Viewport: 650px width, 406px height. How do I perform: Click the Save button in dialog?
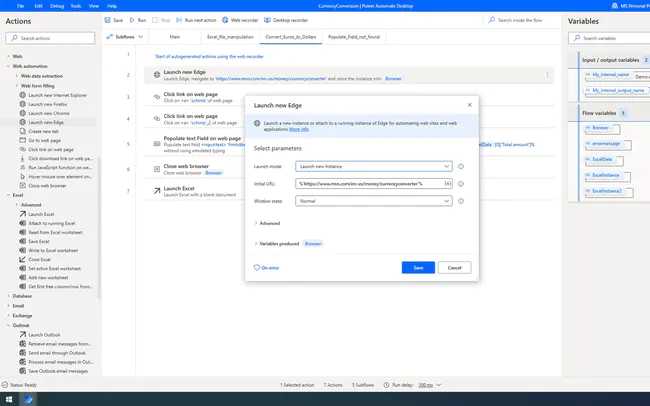pyautogui.click(x=417, y=267)
